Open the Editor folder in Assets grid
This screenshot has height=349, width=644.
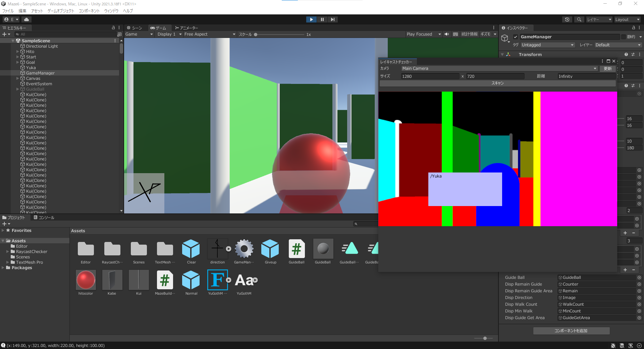tap(86, 252)
